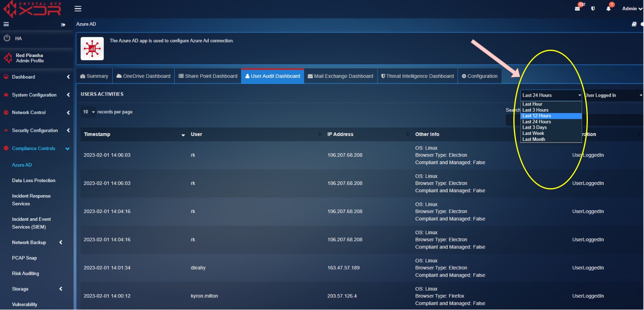Open Risk Auditing sidebar link
Image resolution: width=644 pixels, height=310 pixels.
26,273
